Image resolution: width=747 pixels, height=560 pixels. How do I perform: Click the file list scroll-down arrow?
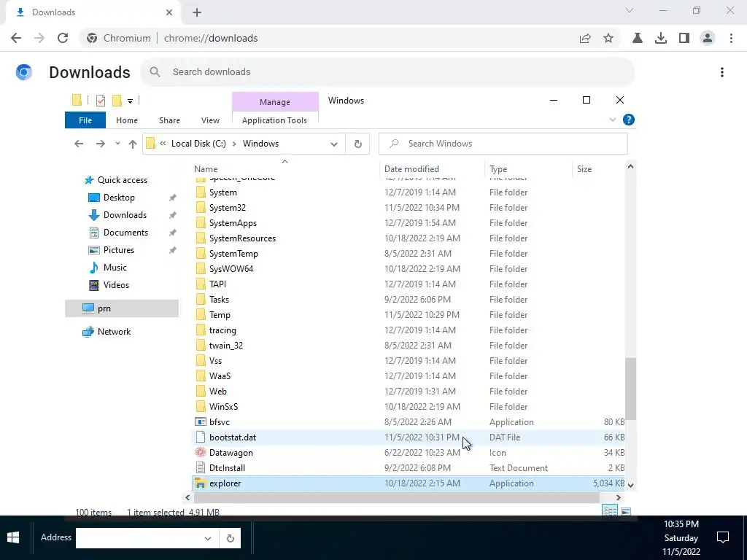pyautogui.click(x=631, y=485)
